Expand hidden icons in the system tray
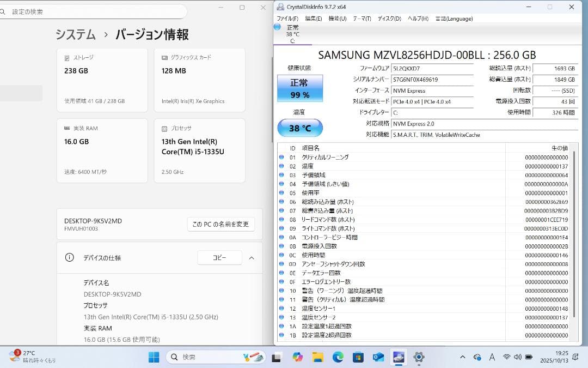 [x=462, y=357]
